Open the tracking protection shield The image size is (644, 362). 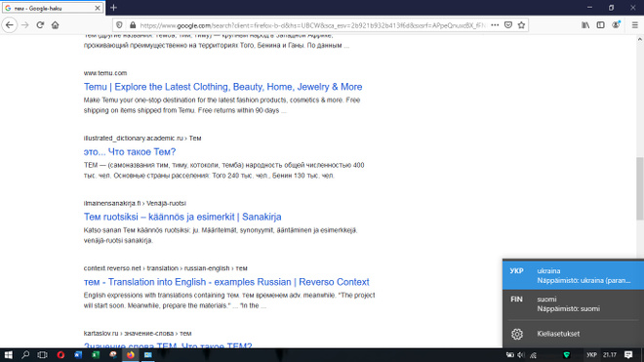(119, 25)
